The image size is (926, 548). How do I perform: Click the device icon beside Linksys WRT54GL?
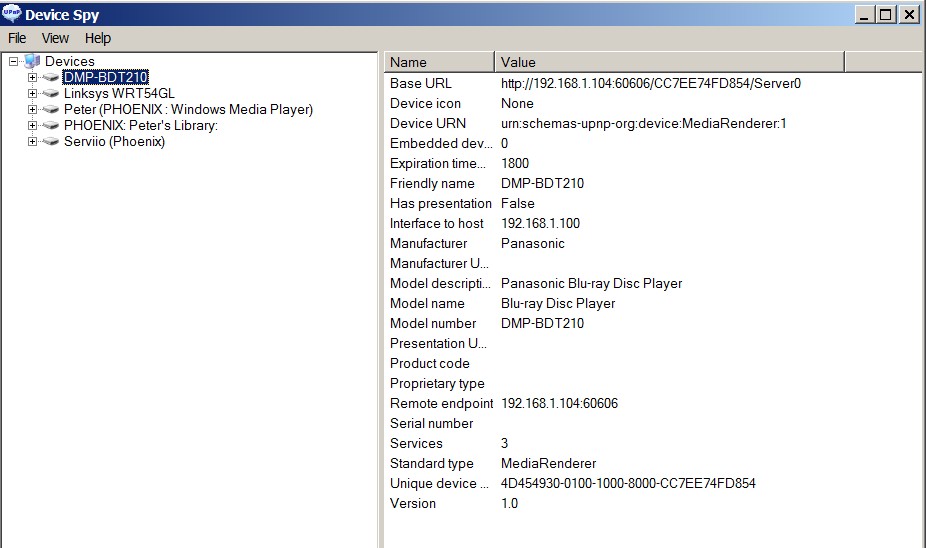point(51,94)
